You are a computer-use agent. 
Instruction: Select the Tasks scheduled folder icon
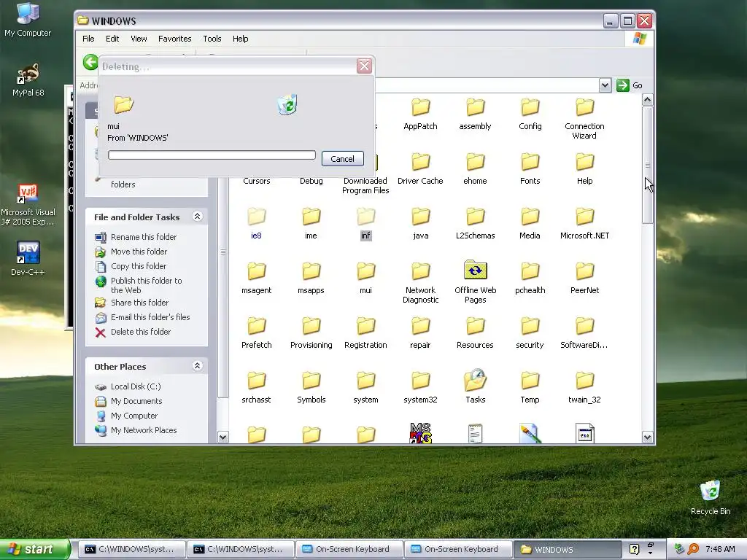[475, 380]
